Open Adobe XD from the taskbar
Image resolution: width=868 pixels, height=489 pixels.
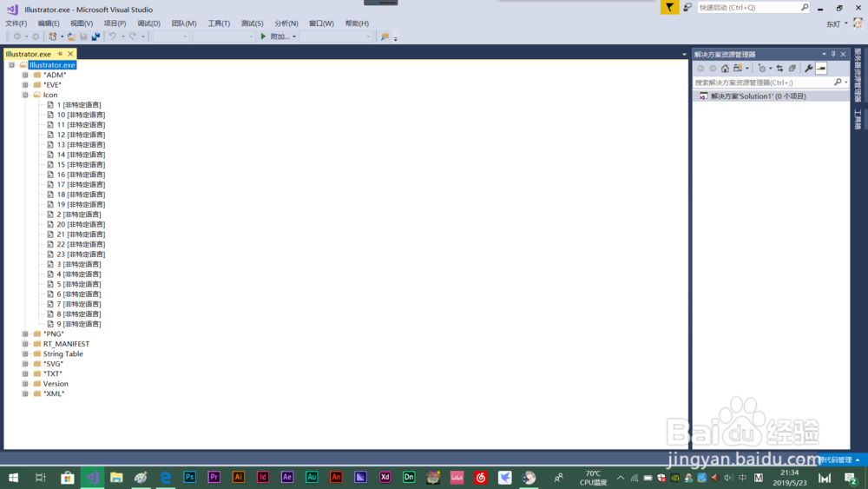[385, 477]
